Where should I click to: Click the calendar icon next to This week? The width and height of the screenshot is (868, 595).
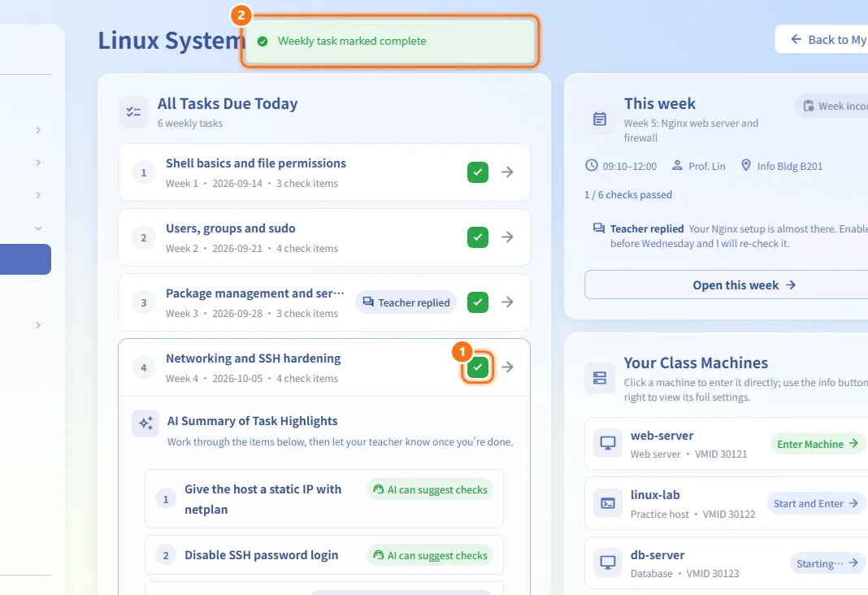600,119
